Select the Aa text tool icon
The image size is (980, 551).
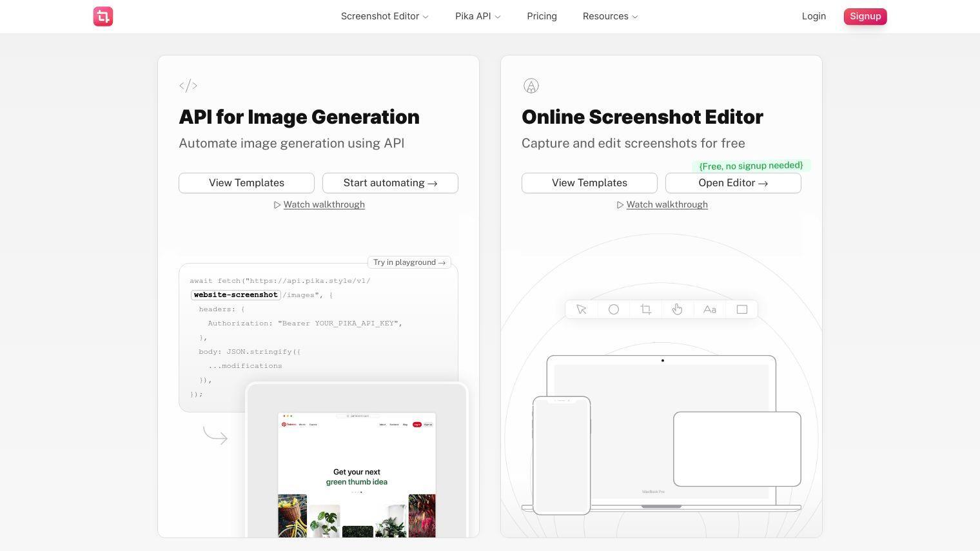[x=710, y=309]
